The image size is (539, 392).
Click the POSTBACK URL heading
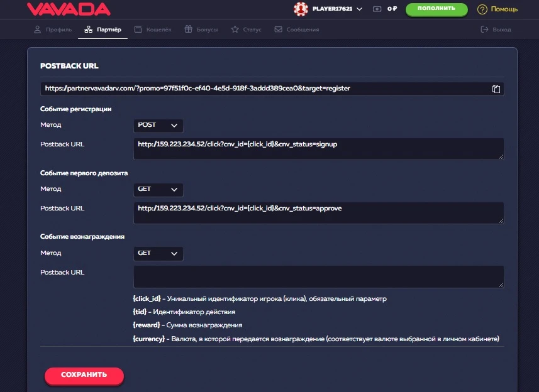69,66
